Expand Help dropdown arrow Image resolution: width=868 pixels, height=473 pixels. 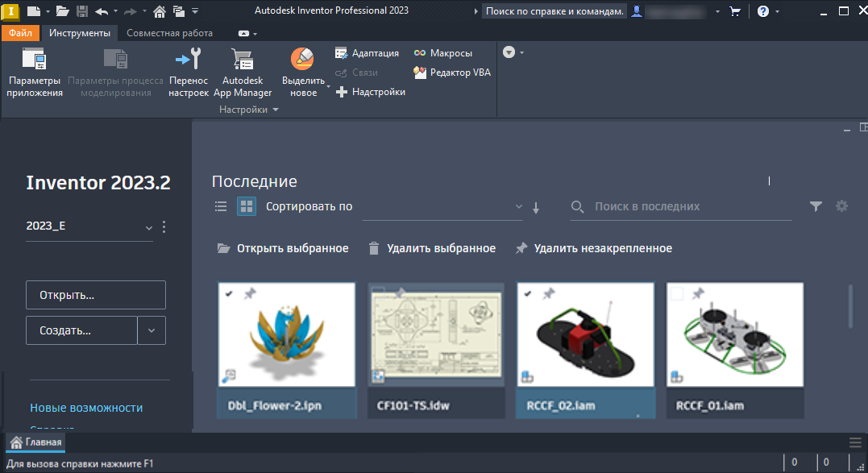pyautogui.click(x=777, y=11)
